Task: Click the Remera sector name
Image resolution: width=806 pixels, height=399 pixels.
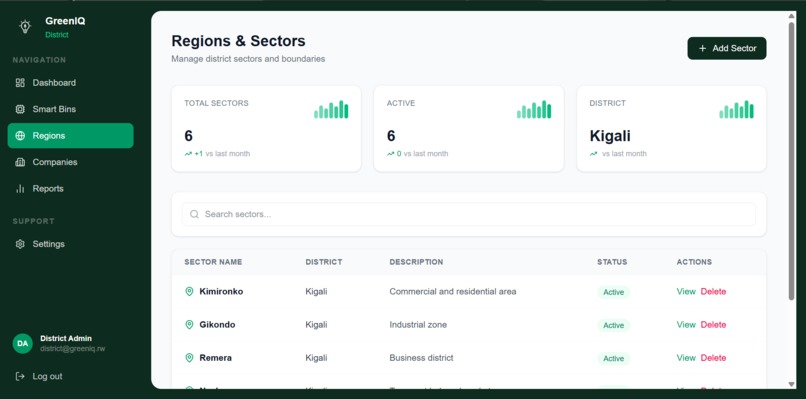Action: point(215,357)
